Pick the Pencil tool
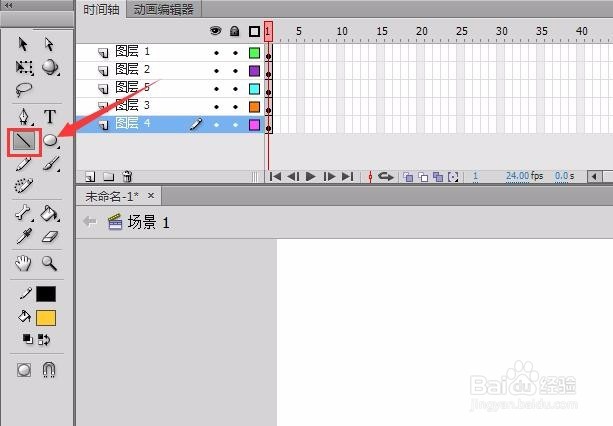613x426 pixels. [23, 163]
